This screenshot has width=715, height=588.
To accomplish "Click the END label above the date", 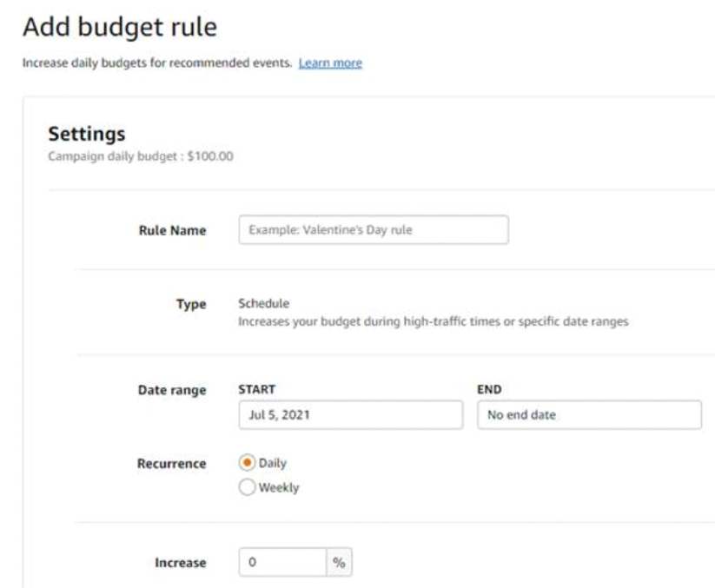I will tap(490, 390).
